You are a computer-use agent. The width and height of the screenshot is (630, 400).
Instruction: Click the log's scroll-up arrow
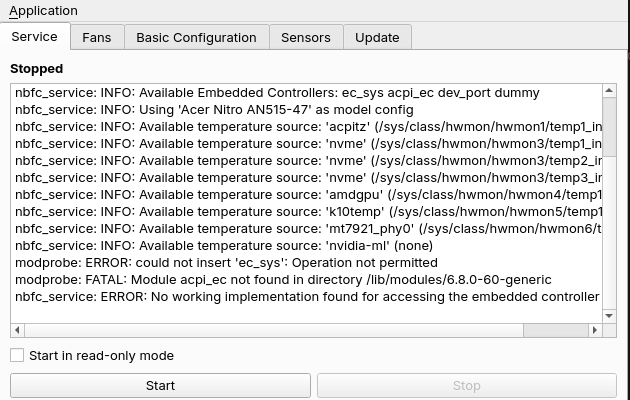pos(609,90)
